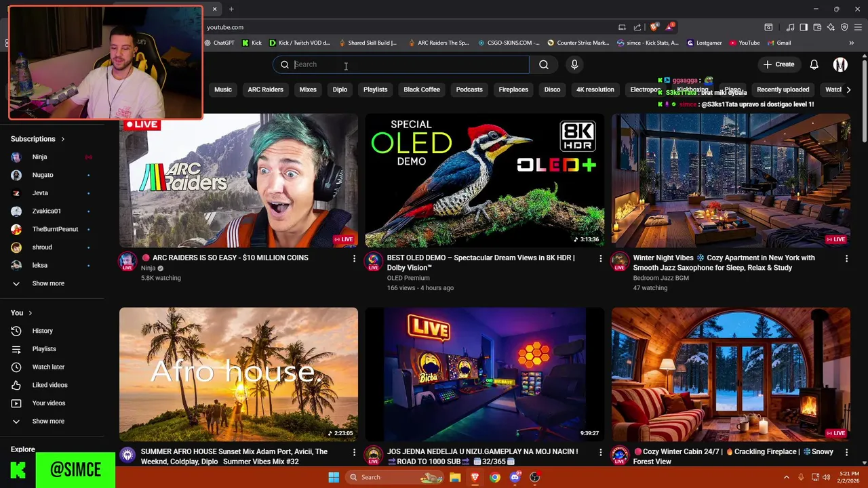Select the Fireplaces category chip
This screenshot has width=868, height=488.
tap(513, 89)
